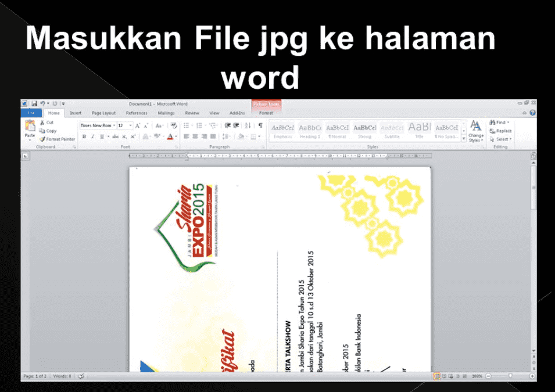Click the proofing check icon in status bar
Screen dimensions: 555x392
[x=81, y=376]
